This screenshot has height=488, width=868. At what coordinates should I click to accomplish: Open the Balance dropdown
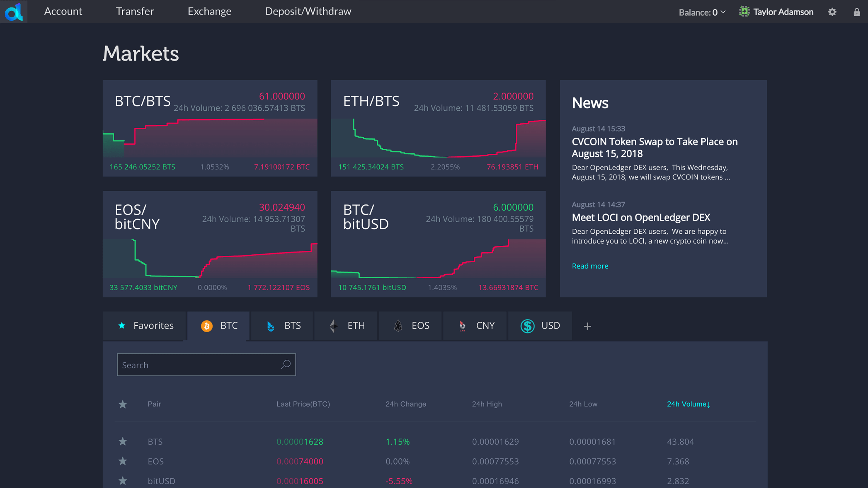pos(701,12)
